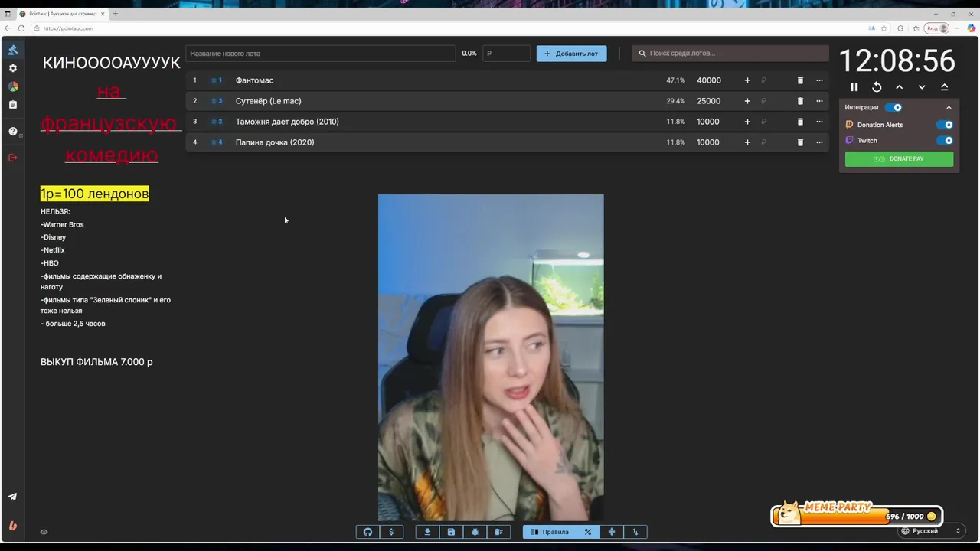Open the GitHub icon in bottom toolbar

[x=367, y=532]
